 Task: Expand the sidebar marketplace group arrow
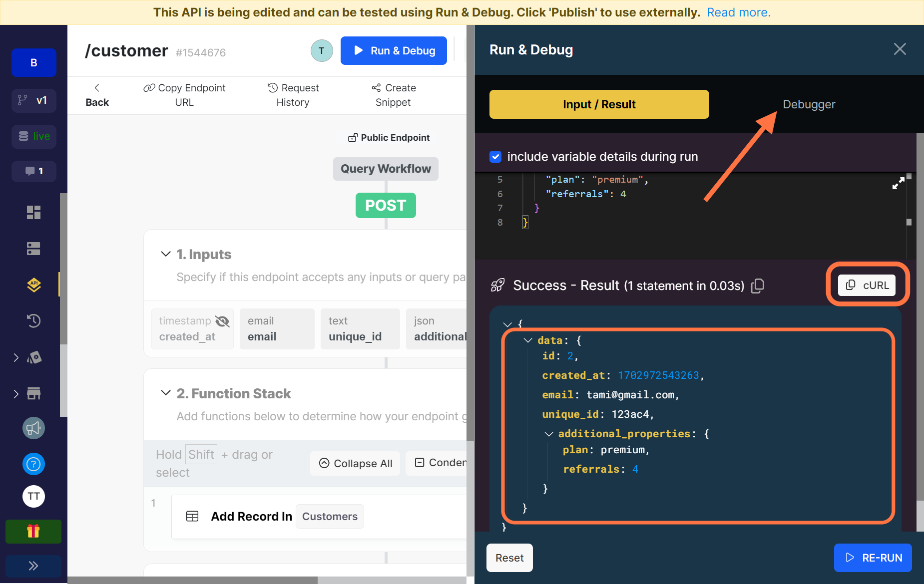pos(16,394)
